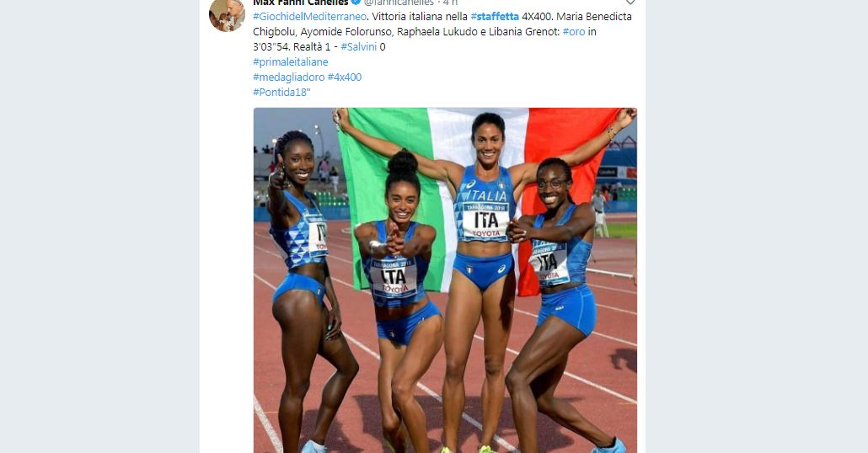Open the #Pontida18 hashtag

pyautogui.click(x=281, y=93)
